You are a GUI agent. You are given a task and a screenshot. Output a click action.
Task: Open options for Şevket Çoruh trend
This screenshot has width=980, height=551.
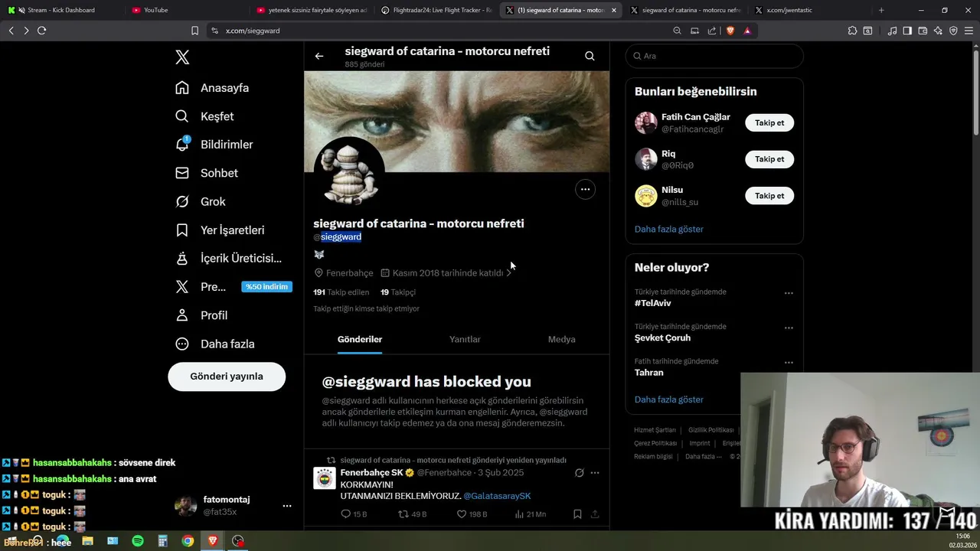(789, 328)
